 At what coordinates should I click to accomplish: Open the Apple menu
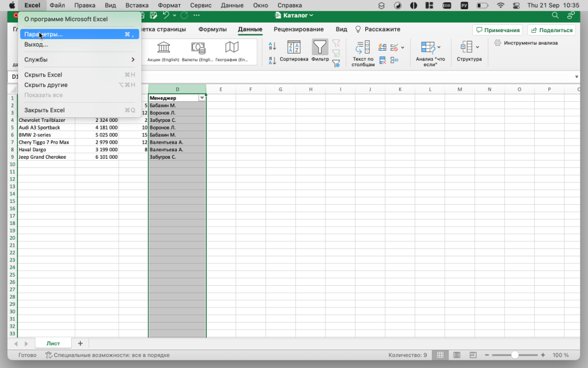pyautogui.click(x=12, y=5)
